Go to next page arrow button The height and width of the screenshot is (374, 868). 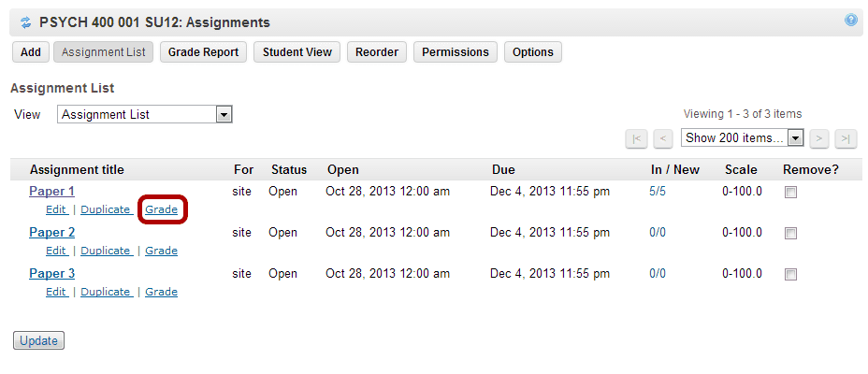819,138
